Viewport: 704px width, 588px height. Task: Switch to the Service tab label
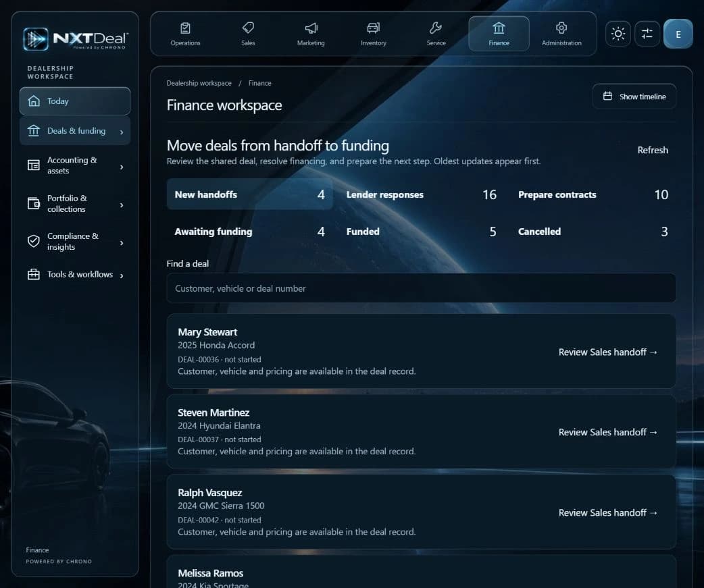point(436,43)
